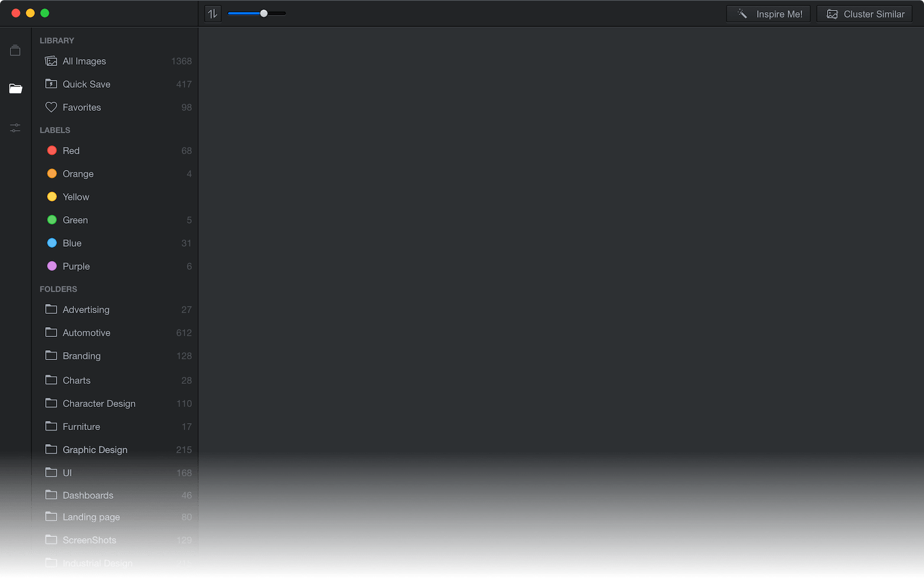Open the Branding folder
This screenshot has height=578, width=924.
pyautogui.click(x=81, y=356)
